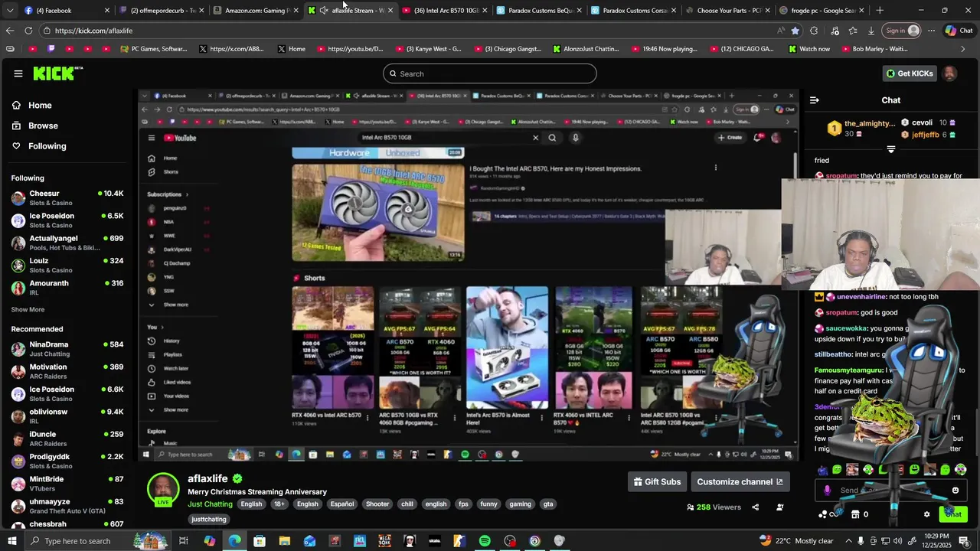Switch to the Amazon.com Gaming tab
980x551 pixels.
(256, 10)
